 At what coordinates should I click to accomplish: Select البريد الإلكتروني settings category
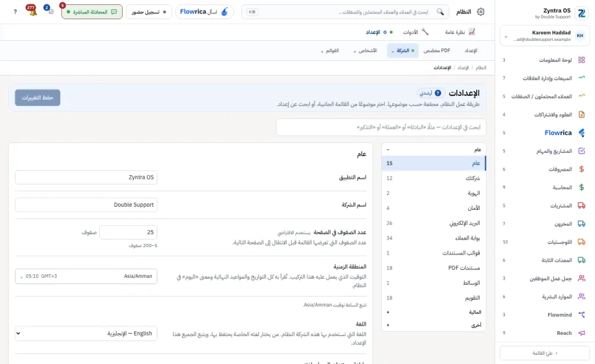(x=434, y=223)
